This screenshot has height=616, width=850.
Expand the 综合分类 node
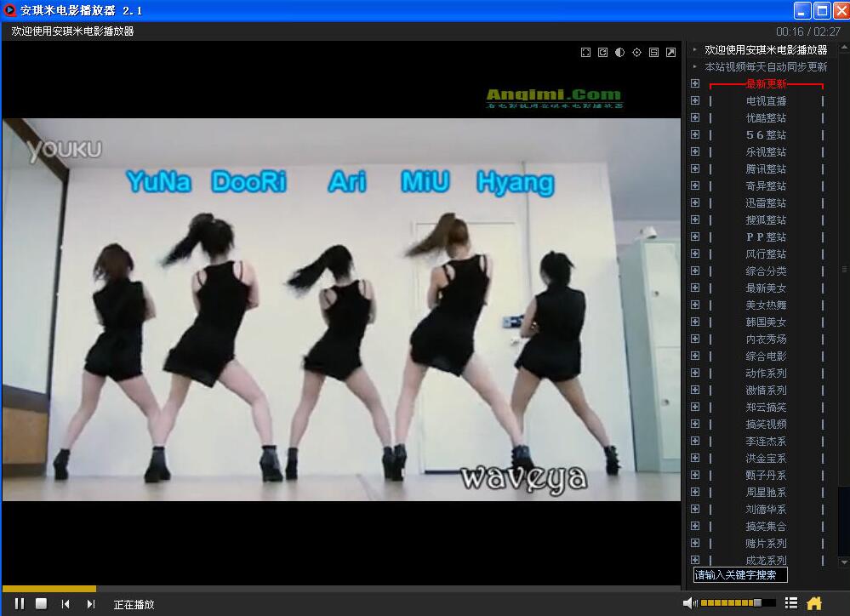(x=695, y=271)
